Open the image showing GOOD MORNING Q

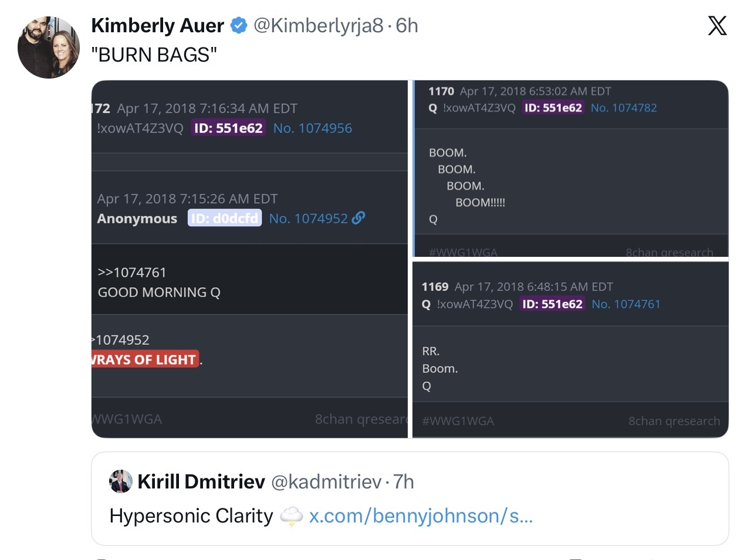249,281
